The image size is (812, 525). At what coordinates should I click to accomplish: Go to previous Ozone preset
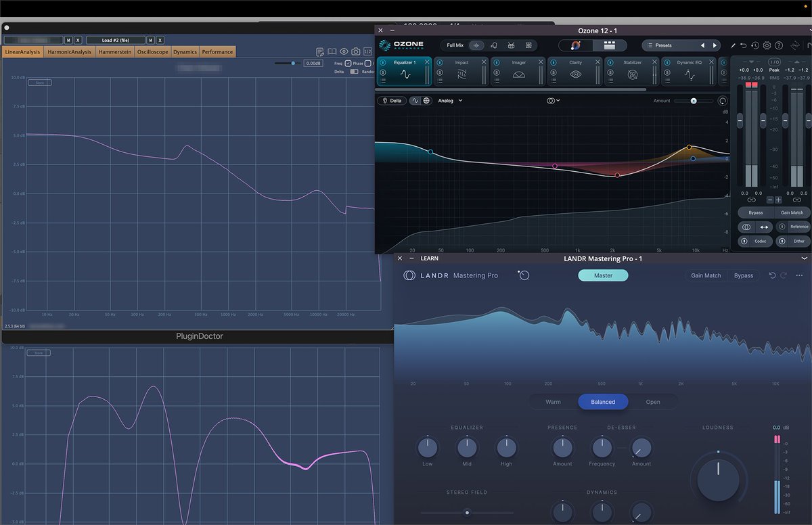702,45
